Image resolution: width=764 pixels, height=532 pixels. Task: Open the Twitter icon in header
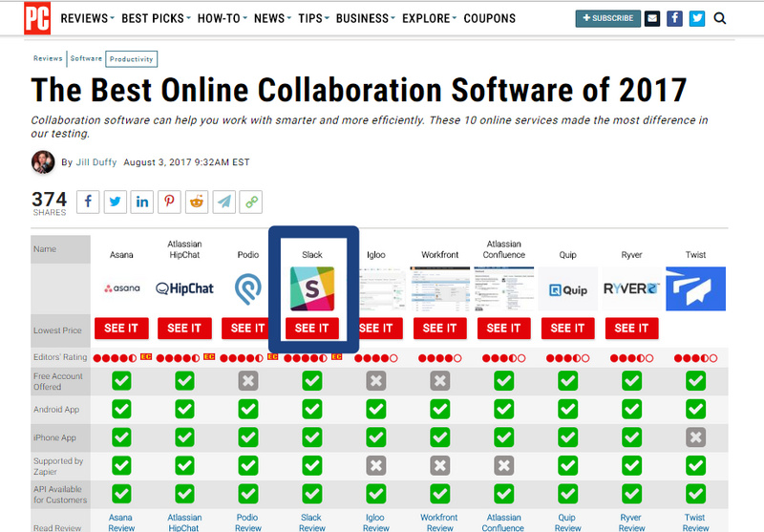click(x=697, y=18)
